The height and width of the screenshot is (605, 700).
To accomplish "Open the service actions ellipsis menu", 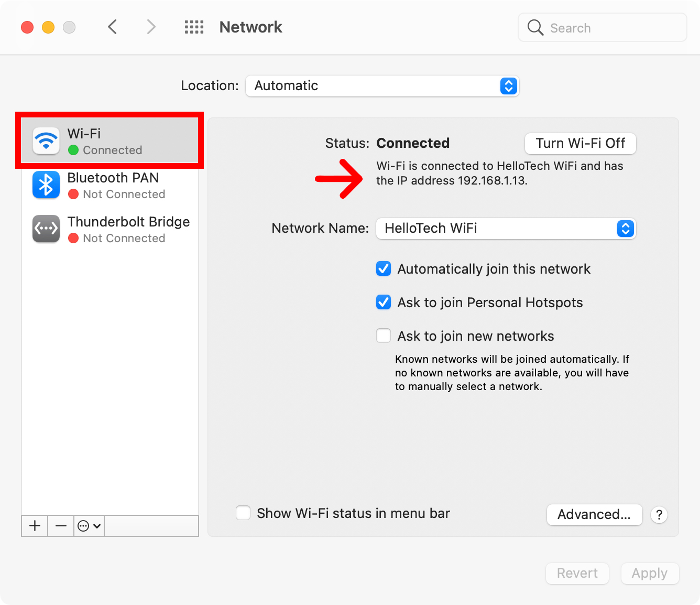I will (89, 526).
